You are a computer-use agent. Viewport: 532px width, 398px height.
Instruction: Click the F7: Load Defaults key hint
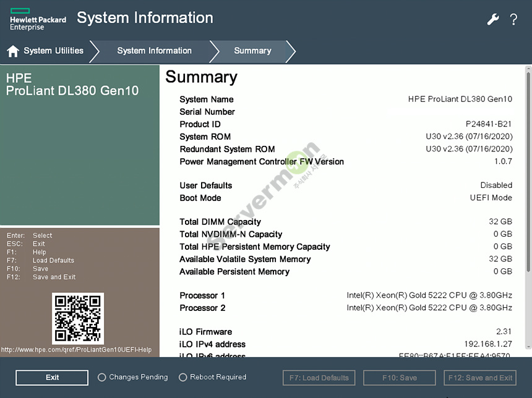click(x=40, y=260)
